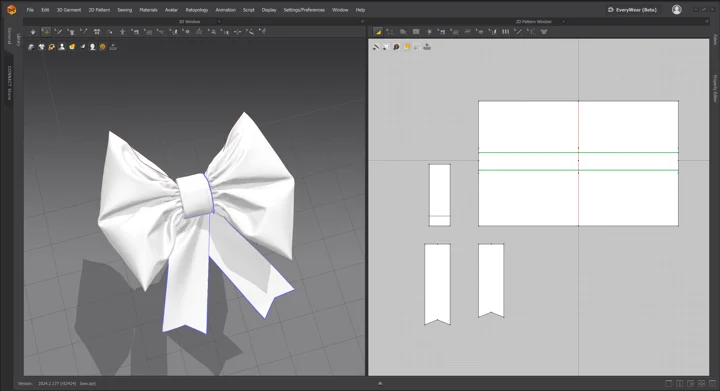This screenshot has width=720, height=391.
Task: Click the T-shirt arrangement icon in the 3D toolbar
Action: (x=97, y=32)
